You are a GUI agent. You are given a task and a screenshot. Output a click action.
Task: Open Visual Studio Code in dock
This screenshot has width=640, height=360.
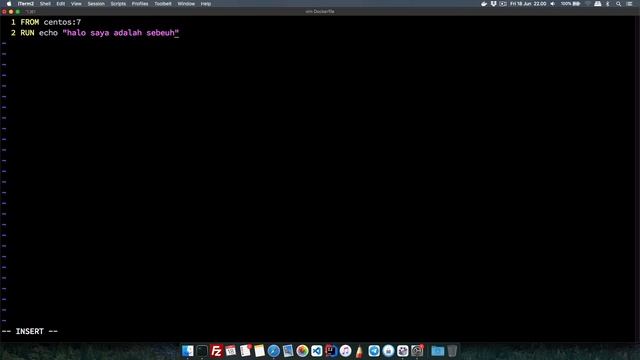pos(316,351)
